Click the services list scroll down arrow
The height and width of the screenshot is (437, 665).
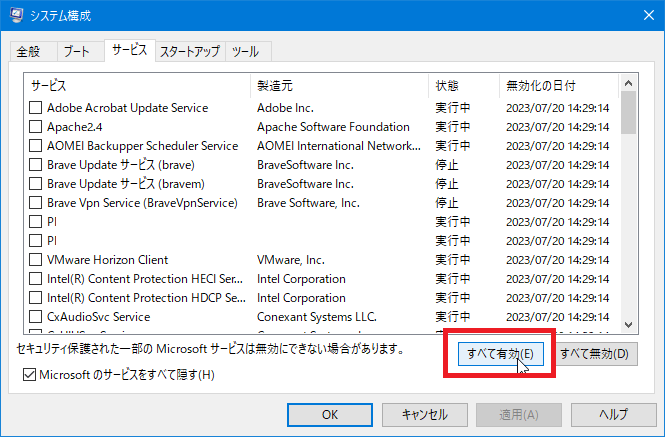(628, 323)
